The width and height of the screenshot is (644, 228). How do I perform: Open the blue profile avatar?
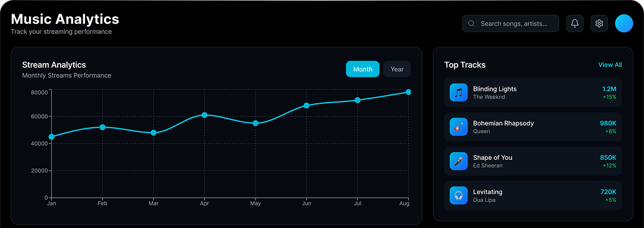tap(624, 23)
